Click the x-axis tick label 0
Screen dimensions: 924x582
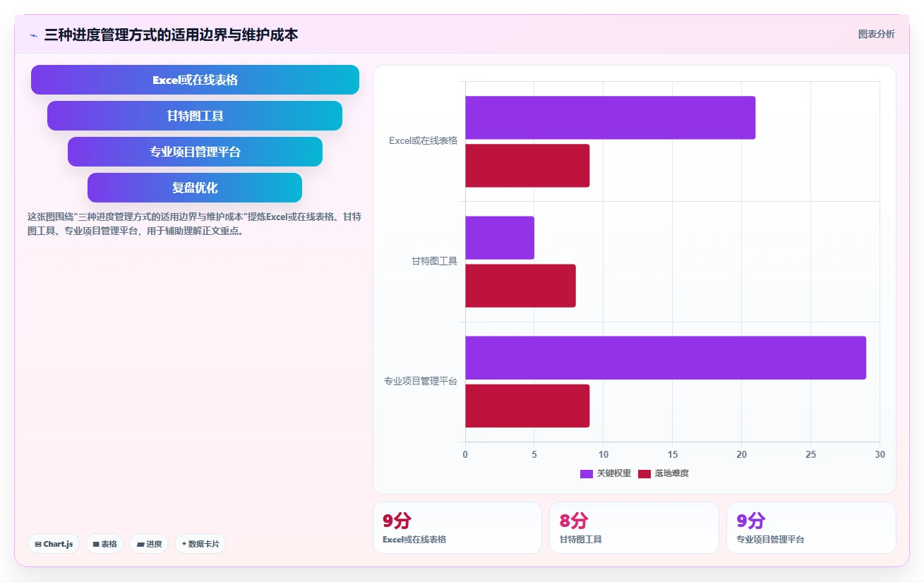pos(465,454)
